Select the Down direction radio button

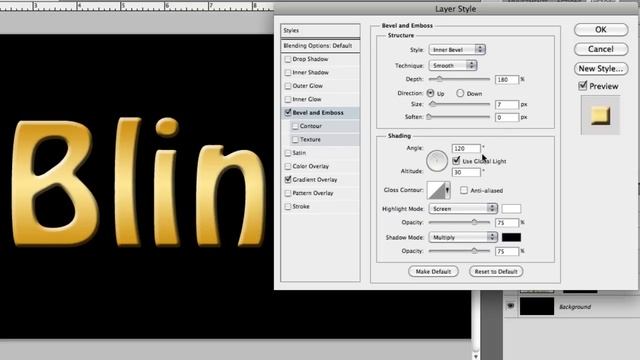(460, 93)
